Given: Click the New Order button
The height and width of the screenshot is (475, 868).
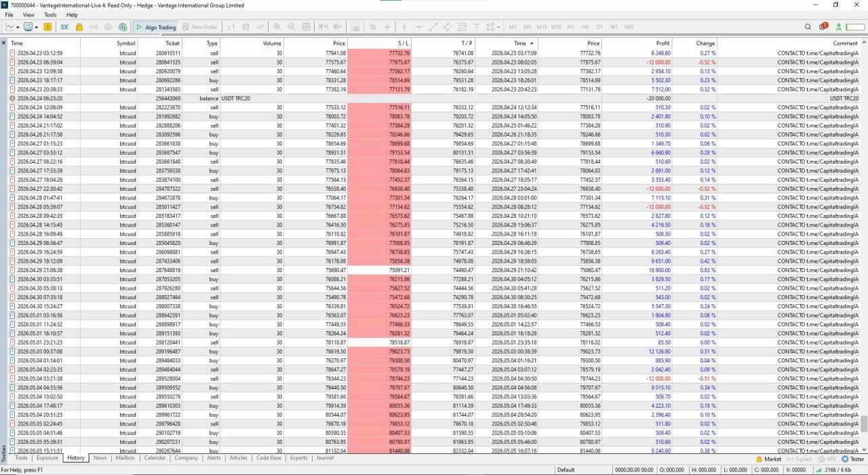Looking at the screenshot, I should (199, 27).
